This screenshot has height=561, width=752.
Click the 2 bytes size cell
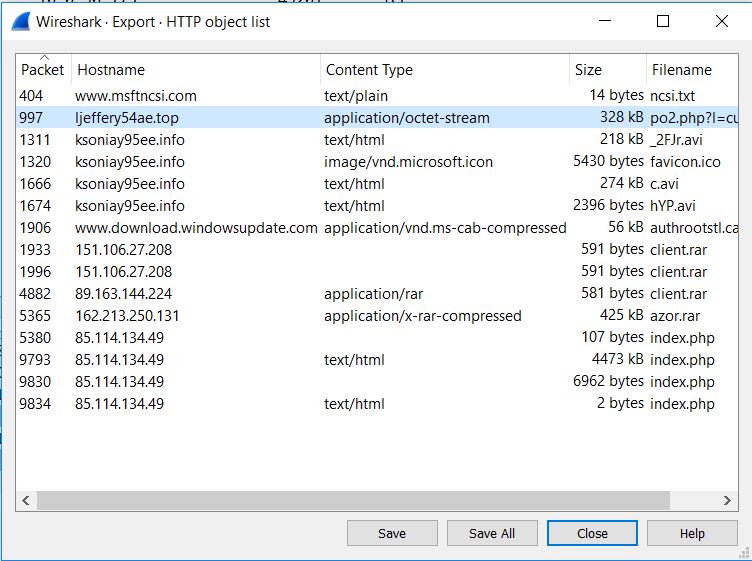[620, 403]
